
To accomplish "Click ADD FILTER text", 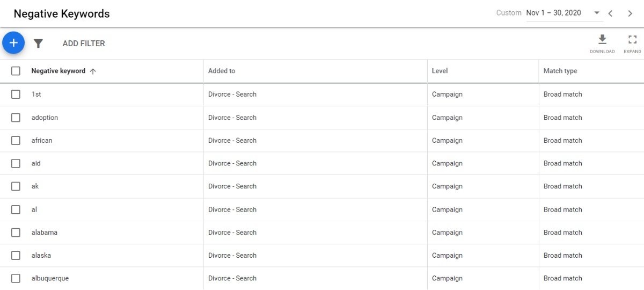I will pos(84,44).
